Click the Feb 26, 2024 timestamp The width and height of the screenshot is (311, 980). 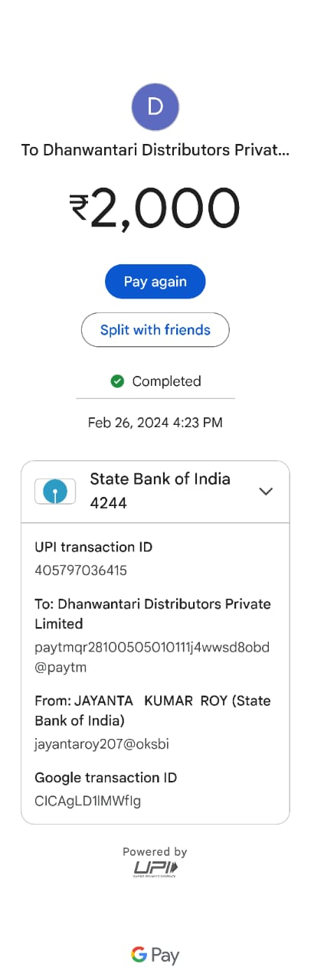click(155, 423)
